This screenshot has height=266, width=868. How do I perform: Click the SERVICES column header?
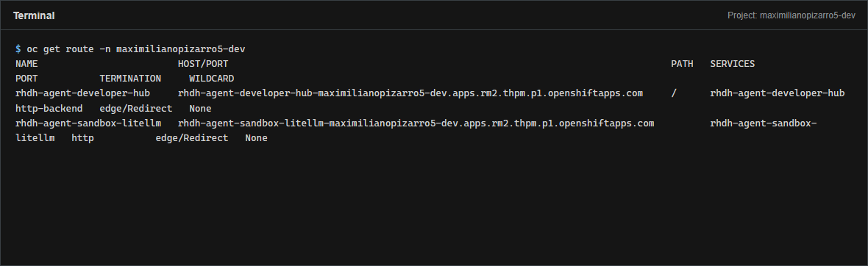tap(733, 64)
